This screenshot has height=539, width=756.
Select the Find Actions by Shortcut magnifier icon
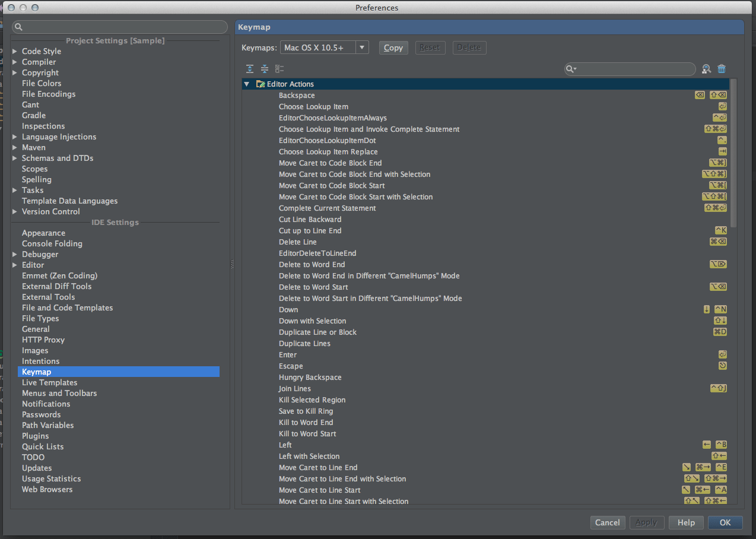[x=706, y=69]
